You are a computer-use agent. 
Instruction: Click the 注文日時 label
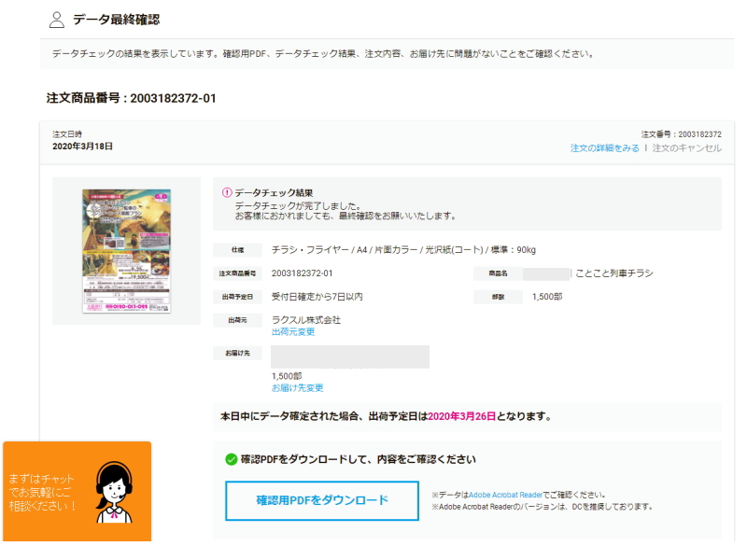pyautogui.click(x=67, y=134)
